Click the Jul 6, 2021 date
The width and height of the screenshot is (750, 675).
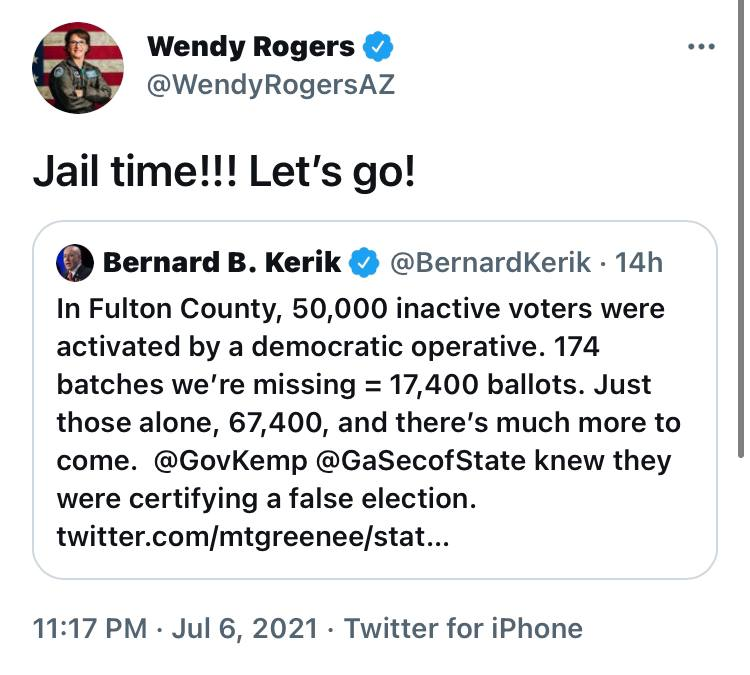(x=243, y=629)
